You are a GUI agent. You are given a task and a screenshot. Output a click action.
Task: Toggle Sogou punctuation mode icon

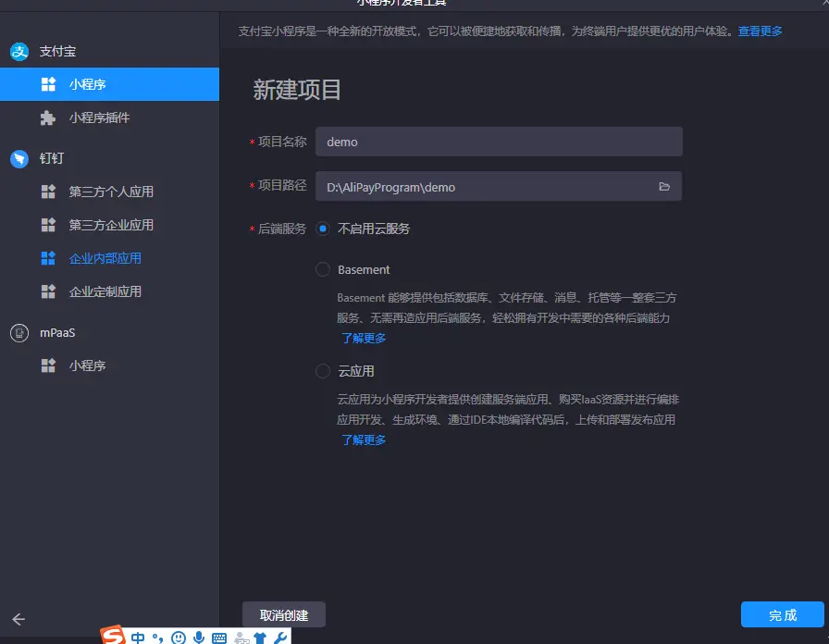[x=157, y=638]
